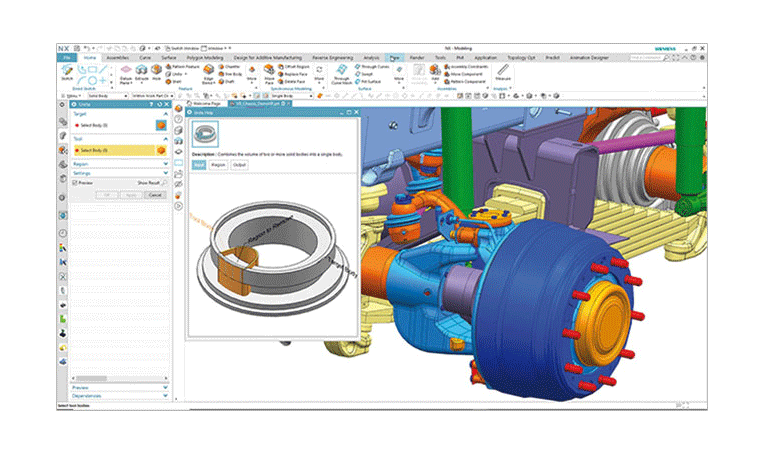This screenshot has height=454, width=765.
Task: Click the Unite Help thumbnail image
Action: [x=205, y=134]
